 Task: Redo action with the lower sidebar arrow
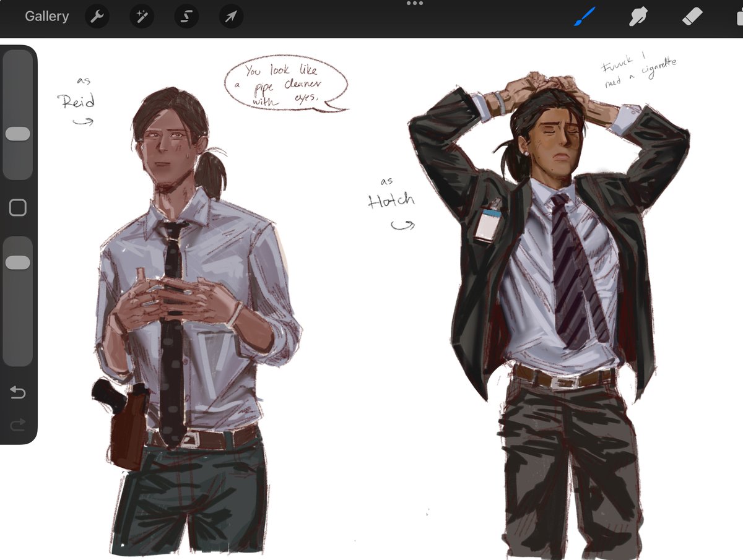(18, 424)
